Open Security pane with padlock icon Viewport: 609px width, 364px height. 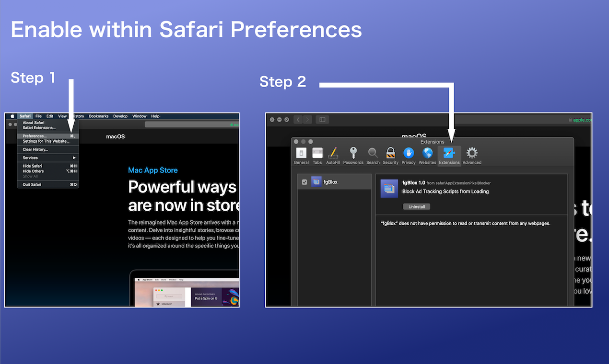point(390,156)
